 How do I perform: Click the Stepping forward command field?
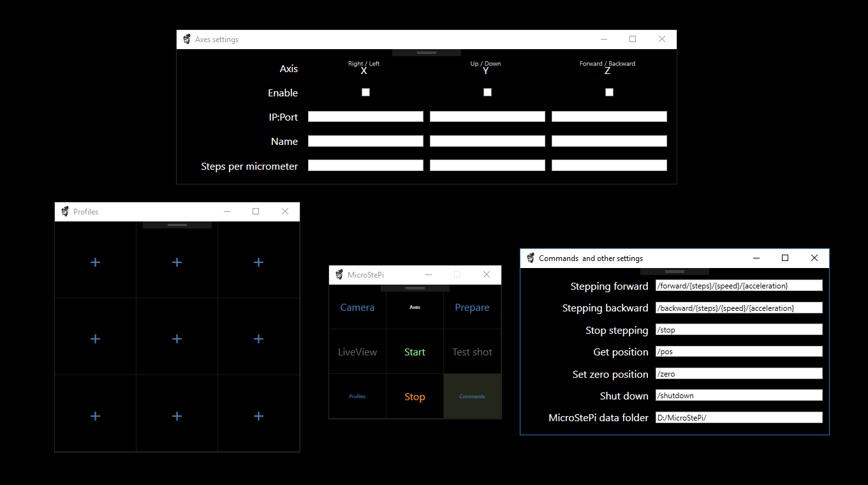click(x=739, y=286)
